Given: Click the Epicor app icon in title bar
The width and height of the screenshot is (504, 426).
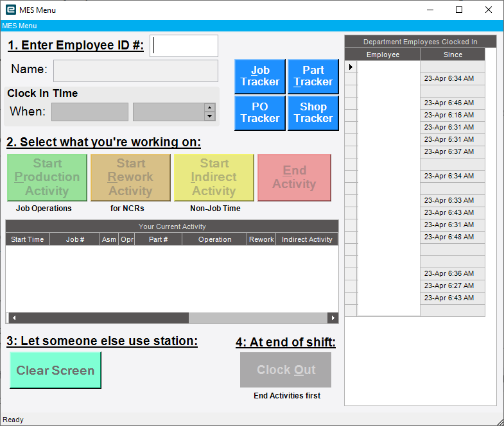Looking at the screenshot, I should click(x=11, y=10).
